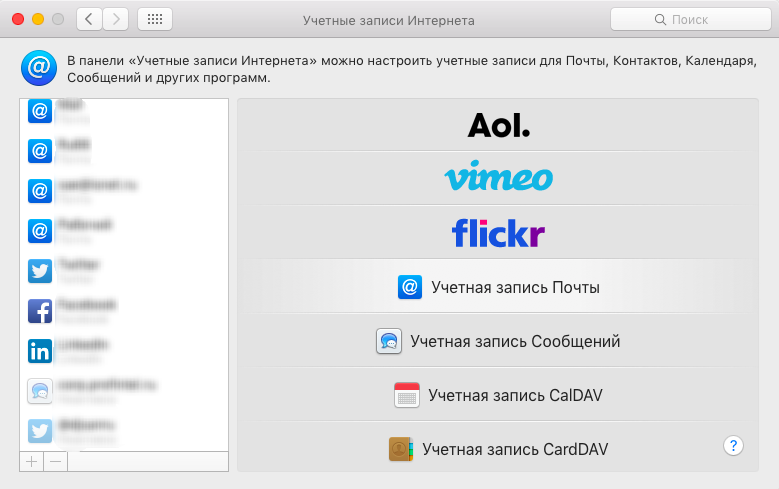Close the Учетные записи Интернета window
Viewport: 779px width, 489px height.
coord(18,19)
